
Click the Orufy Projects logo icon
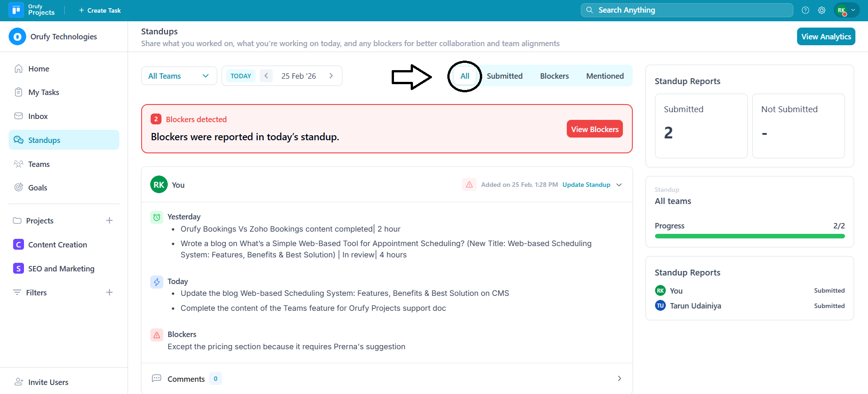tap(16, 10)
